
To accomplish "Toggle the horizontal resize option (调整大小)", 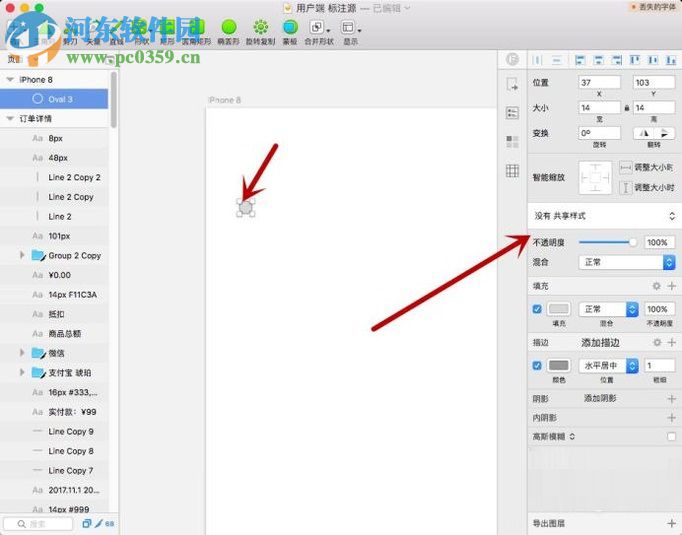I will pyautogui.click(x=625, y=167).
